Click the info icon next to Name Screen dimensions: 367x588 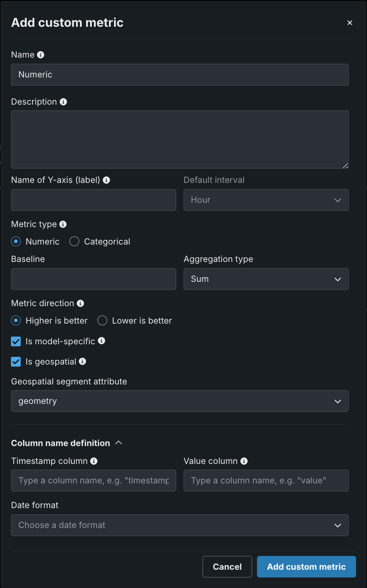point(41,55)
